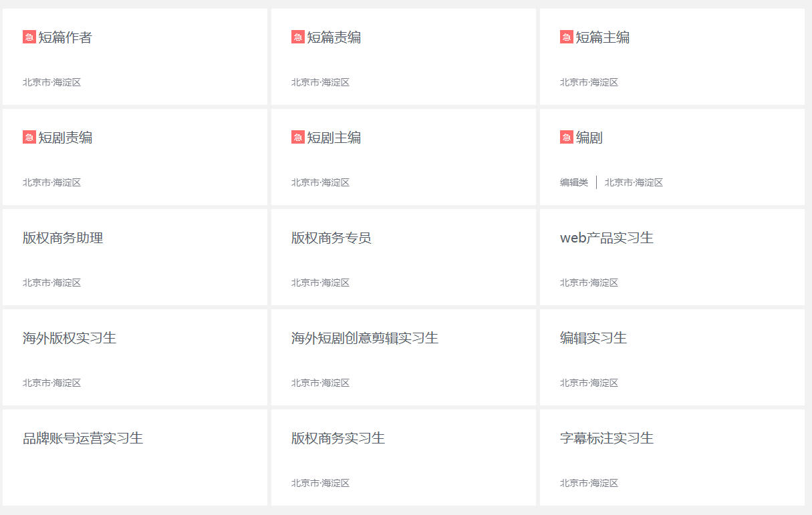This screenshot has width=812, height=515.
Task: Open the 短剧主编 job card
Action: coord(333,138)
